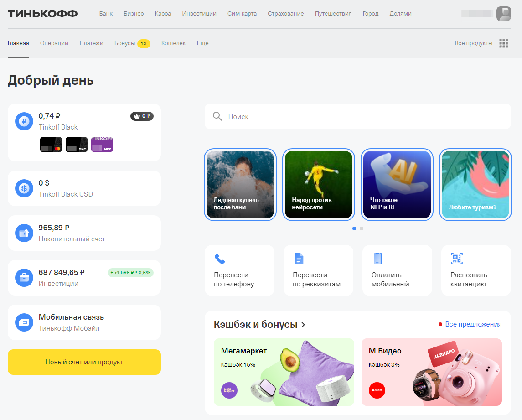Open the Народ против нейросети story
522x420 pixels.
319,185
